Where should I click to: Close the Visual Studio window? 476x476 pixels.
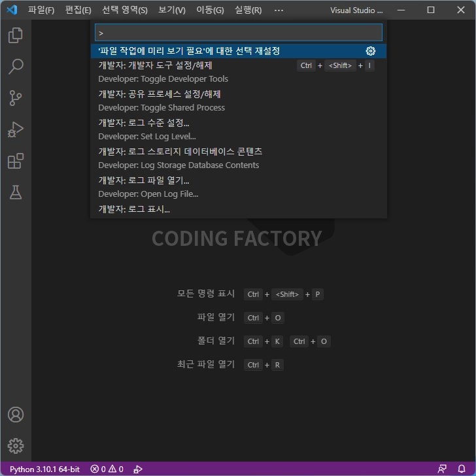pyautogui.click(x=461, y=10)
